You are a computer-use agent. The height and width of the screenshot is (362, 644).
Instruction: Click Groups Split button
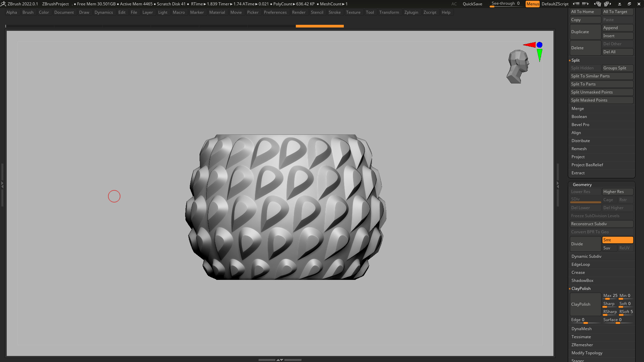pos(618,68)
